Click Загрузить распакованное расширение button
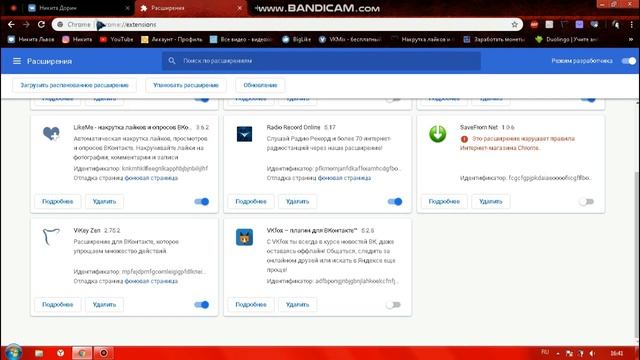 [74, 85]
